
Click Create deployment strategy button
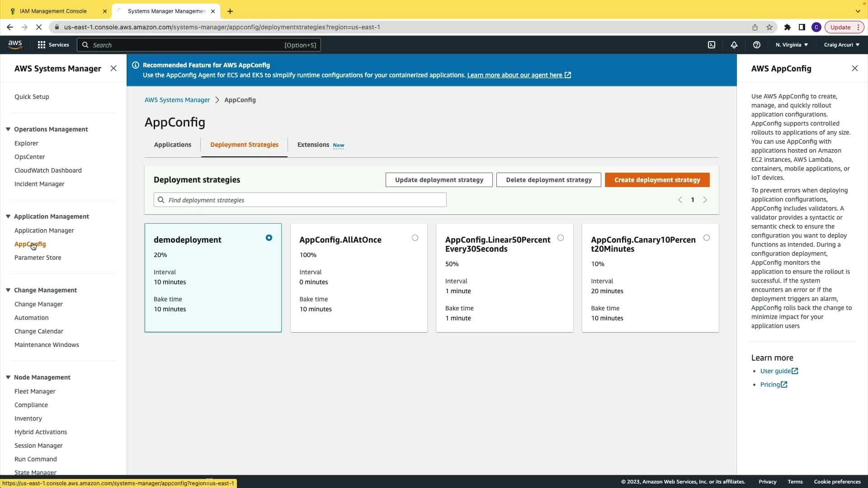click(x=657, y=180)
